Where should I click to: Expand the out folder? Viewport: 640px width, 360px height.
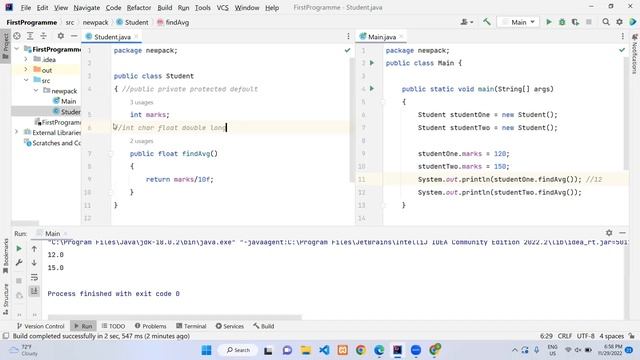point(26,70)
